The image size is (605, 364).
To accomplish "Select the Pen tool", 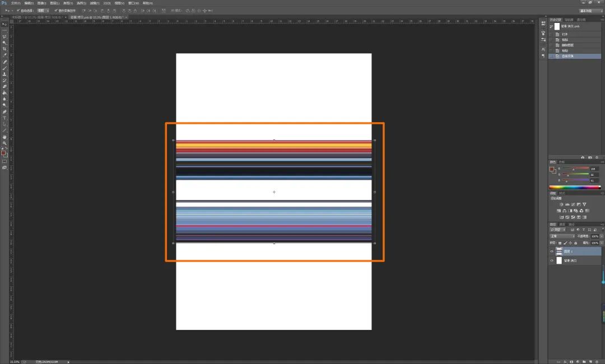I will [x=4, y=112].
